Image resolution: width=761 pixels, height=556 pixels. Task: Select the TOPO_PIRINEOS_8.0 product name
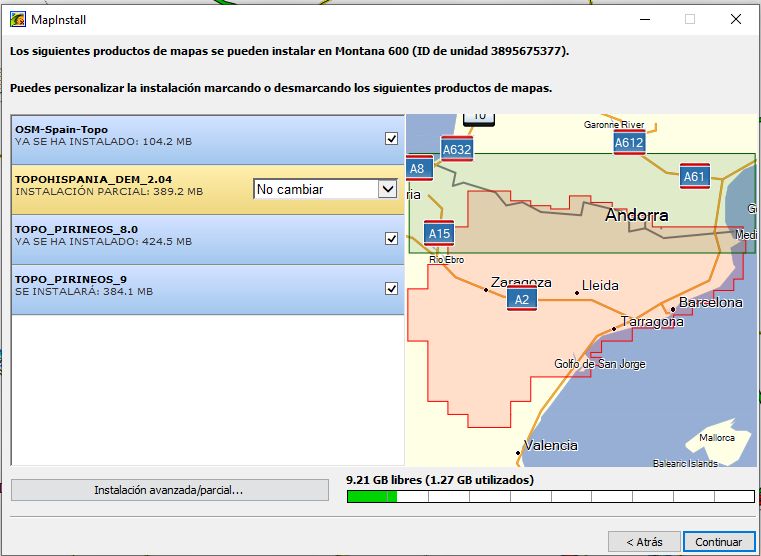tap(76, 229)
